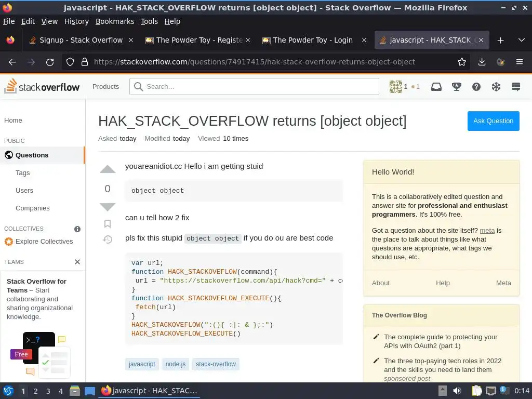Read the top-paying tech roles blog post
Screen dimensions: 532x399
(x=443, y=365)
